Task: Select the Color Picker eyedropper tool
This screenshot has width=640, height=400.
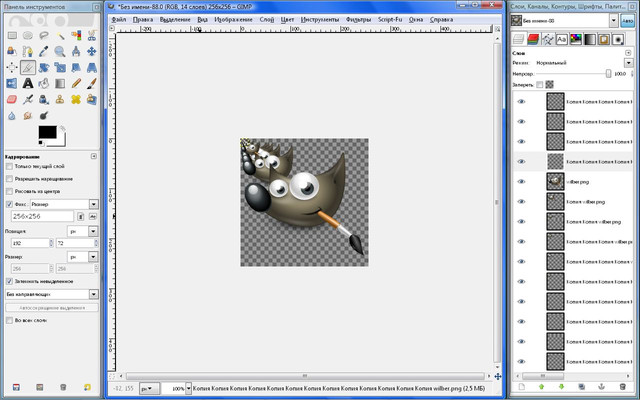Action: point(44,51)
